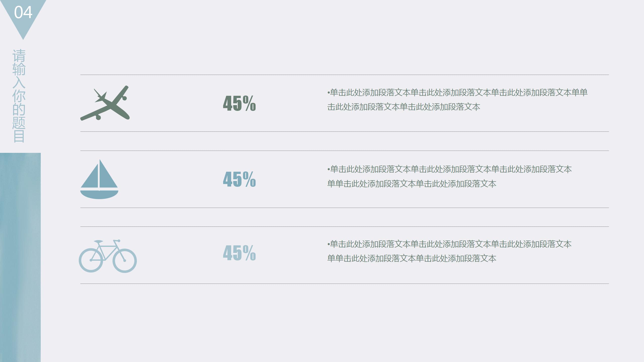The height and width of the screenshot is (362, 644).
Task: Select the dotted line just above the sailboat
Action: click(x=345, y=151)
